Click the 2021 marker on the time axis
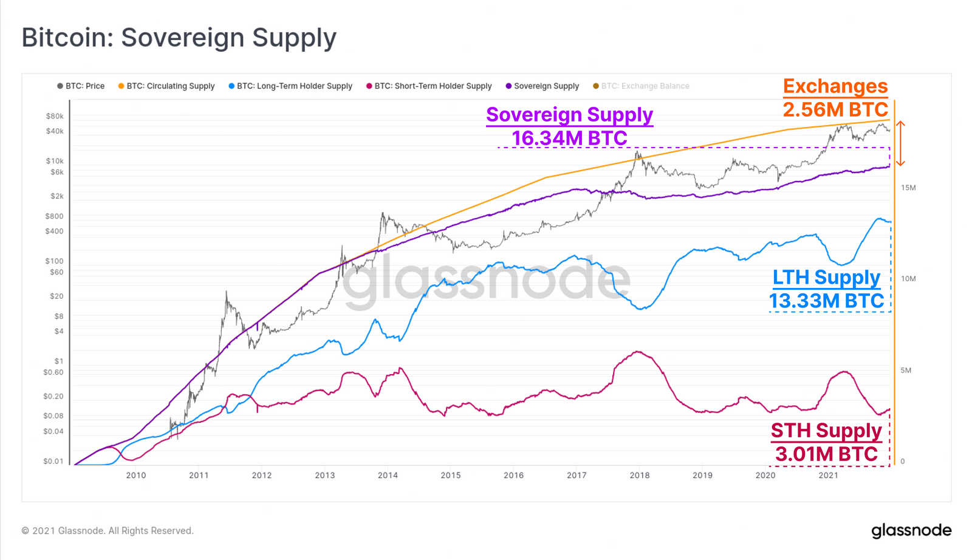972x560 pixels. (829, 476)
